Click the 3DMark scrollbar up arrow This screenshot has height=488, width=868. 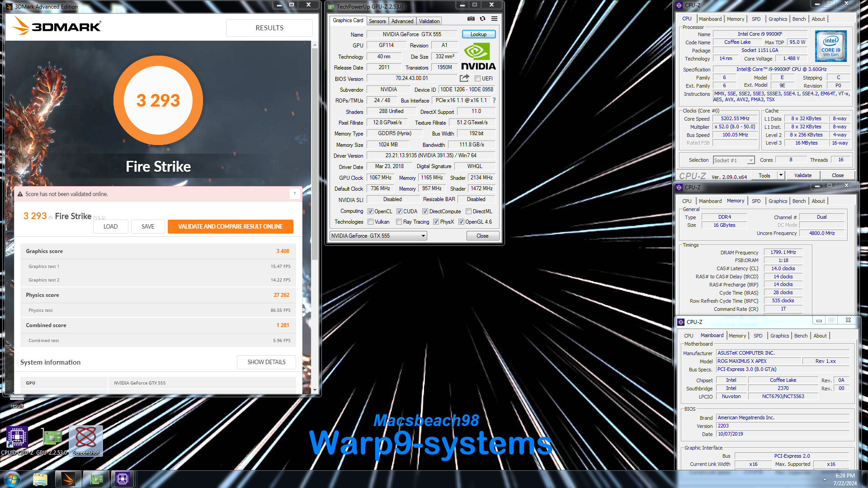[x=315, y=45]
